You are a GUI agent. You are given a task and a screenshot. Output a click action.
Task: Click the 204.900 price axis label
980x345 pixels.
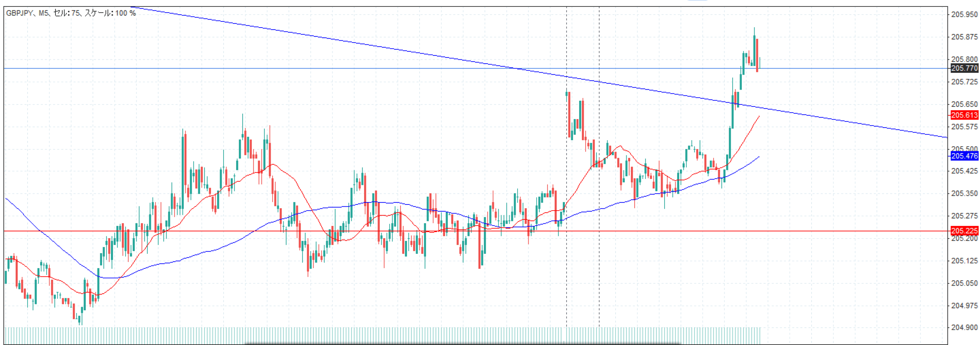pyautogui.click(x=964, y=327)
